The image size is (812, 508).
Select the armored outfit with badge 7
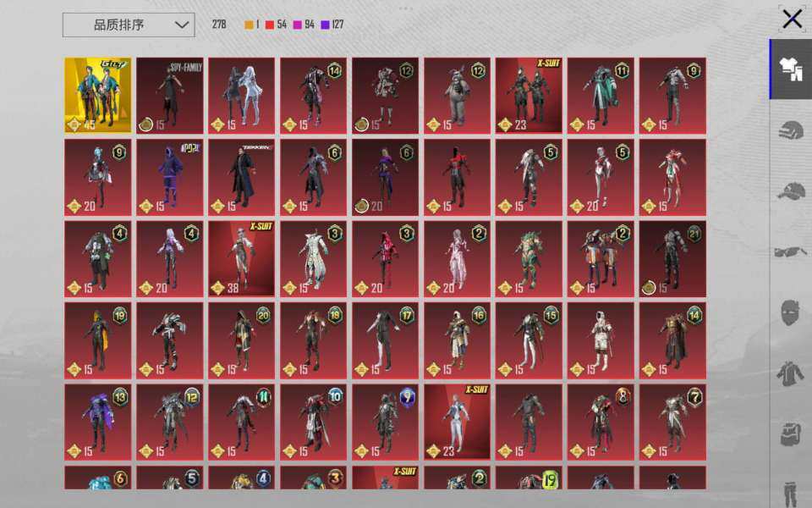pyautogui.click(x=672, y=422)
